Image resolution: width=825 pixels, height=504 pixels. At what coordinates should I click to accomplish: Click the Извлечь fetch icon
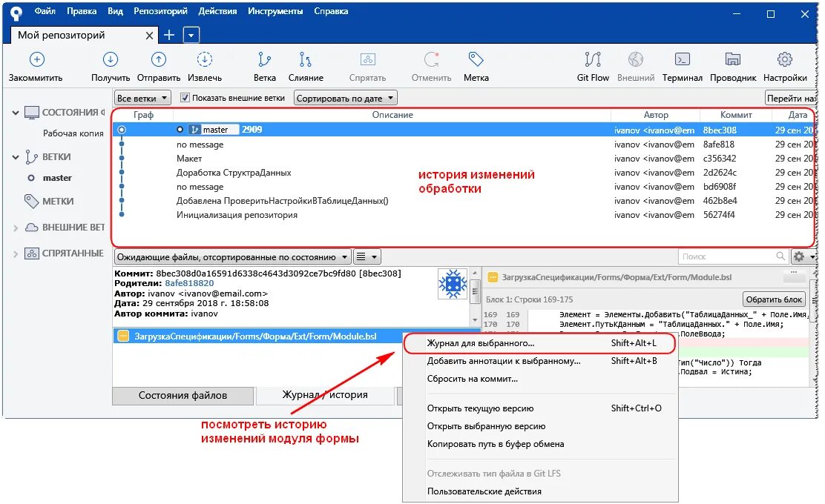tap(205, 59)
